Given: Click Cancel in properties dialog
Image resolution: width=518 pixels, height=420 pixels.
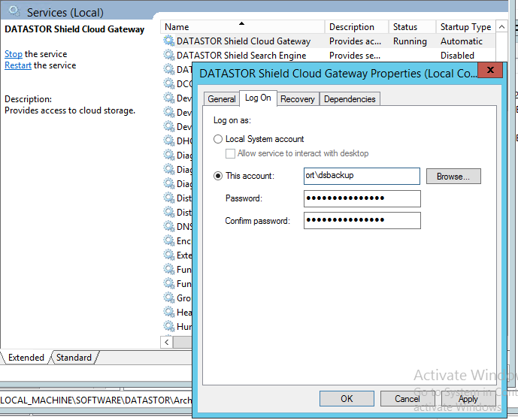Looking at the screenshot, I should [407, 399].
